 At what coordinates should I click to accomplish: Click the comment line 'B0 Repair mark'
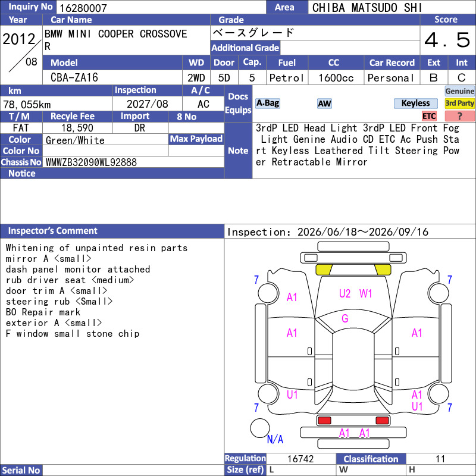pyautogui.click(x=43, y=312)
